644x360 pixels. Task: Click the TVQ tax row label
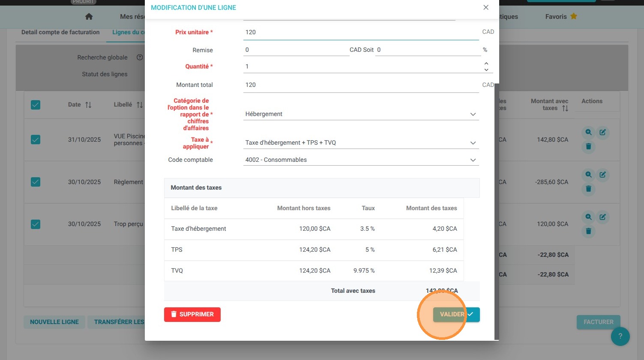pos(177,271)
